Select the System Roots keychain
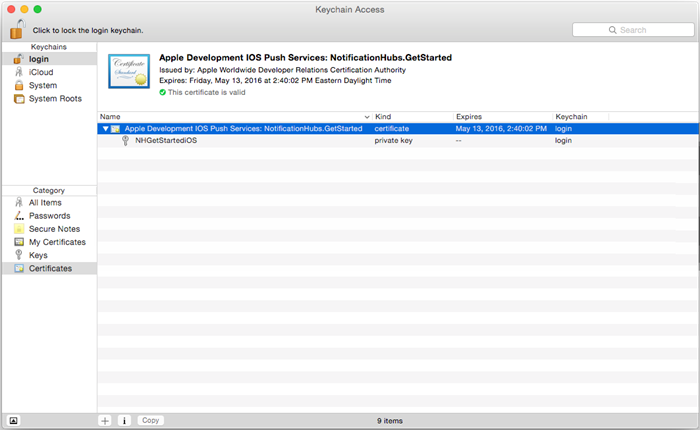 point(49,99)
